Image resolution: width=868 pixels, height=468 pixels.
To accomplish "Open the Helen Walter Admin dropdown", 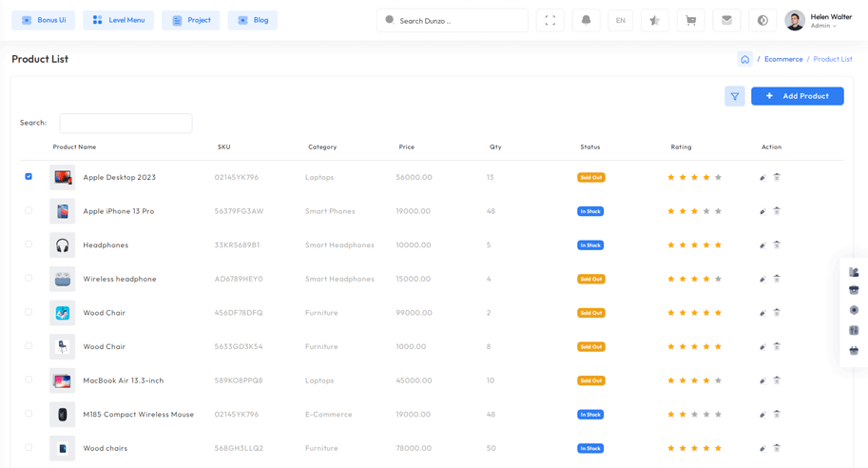I will 819,20.
